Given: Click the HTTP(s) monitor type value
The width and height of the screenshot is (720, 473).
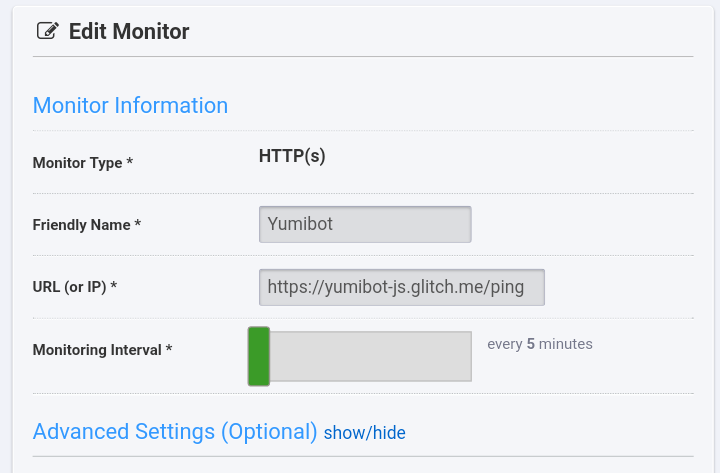Looking at the screenshot, I should point(292,156).
